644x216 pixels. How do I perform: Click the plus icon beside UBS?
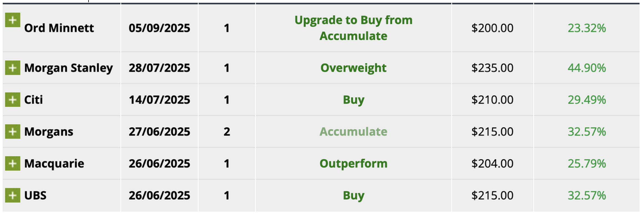tap(12, 195)
